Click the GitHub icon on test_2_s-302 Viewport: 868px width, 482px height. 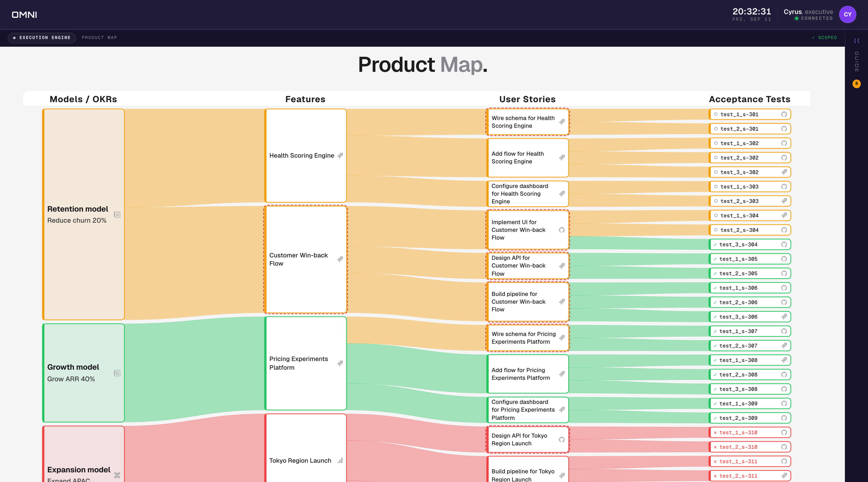(784, 158)
